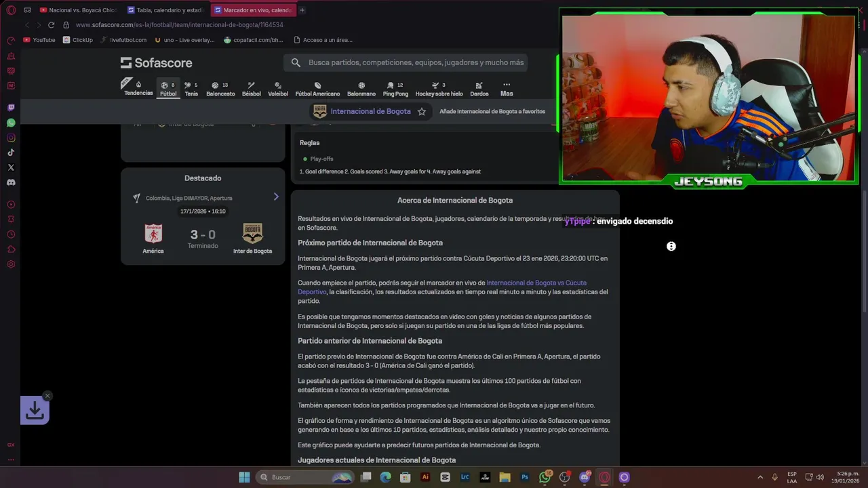This screenshot has width=868, height=488.
Task: Select the Béisbol sport tab
Action: point(252,89)
